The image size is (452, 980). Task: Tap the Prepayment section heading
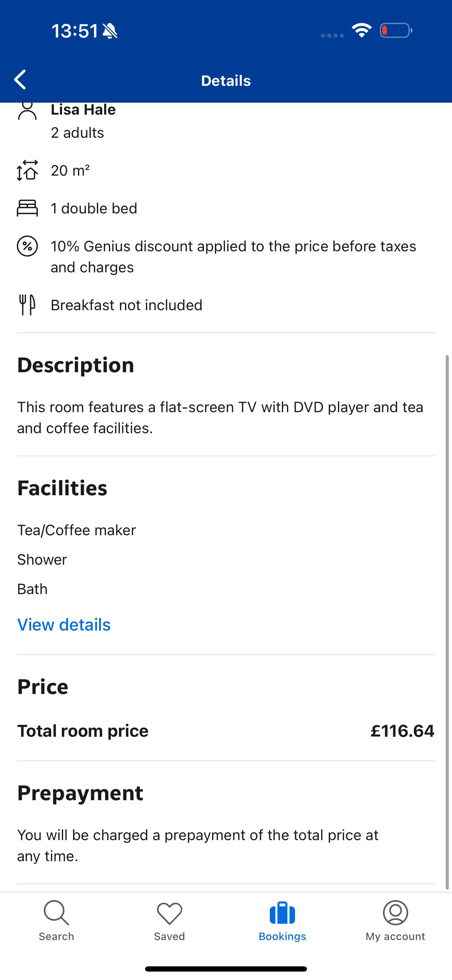(x=80, y=793)
